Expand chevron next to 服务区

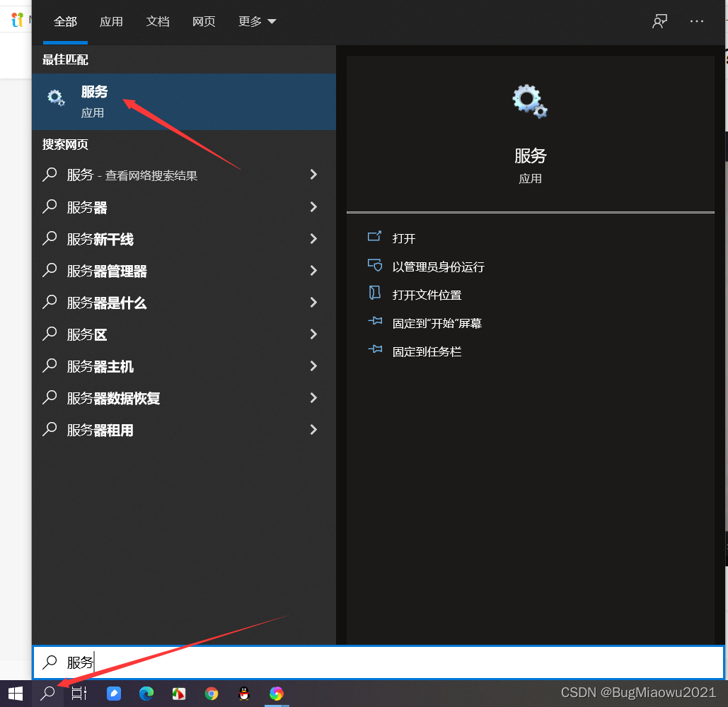pos(313,334)
